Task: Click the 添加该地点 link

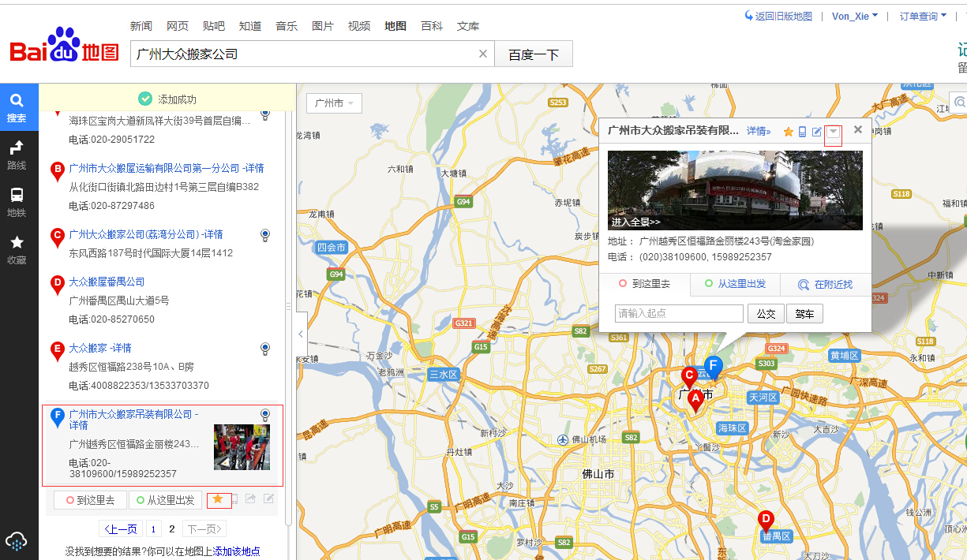Action: (237, 551)
